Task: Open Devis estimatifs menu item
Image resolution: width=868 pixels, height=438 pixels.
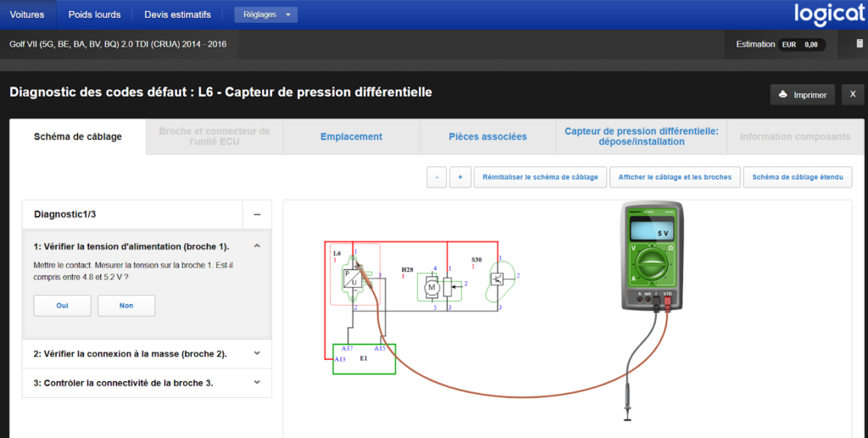Action: click(178, 15)
